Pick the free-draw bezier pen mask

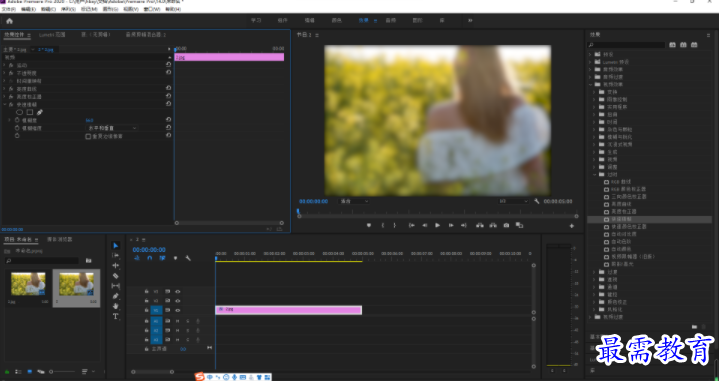[x=39, y=112]
